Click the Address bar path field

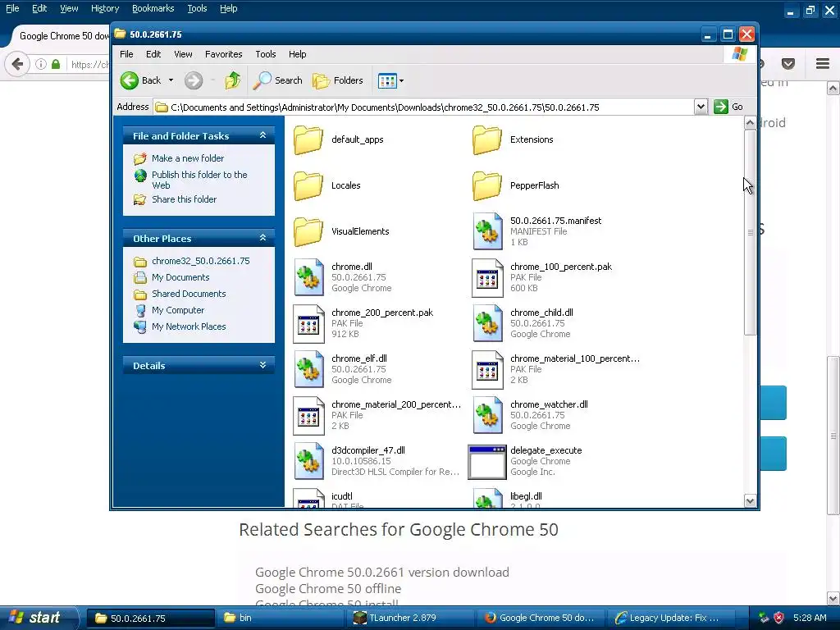[423, 107]
